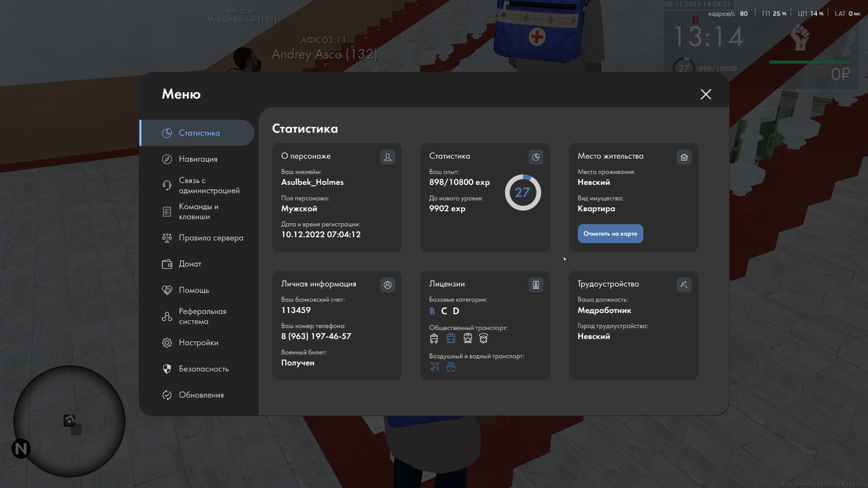Open the Безопасность section
Image resolution: width=868 pixels, height=488 pixels.
(197, 369)
